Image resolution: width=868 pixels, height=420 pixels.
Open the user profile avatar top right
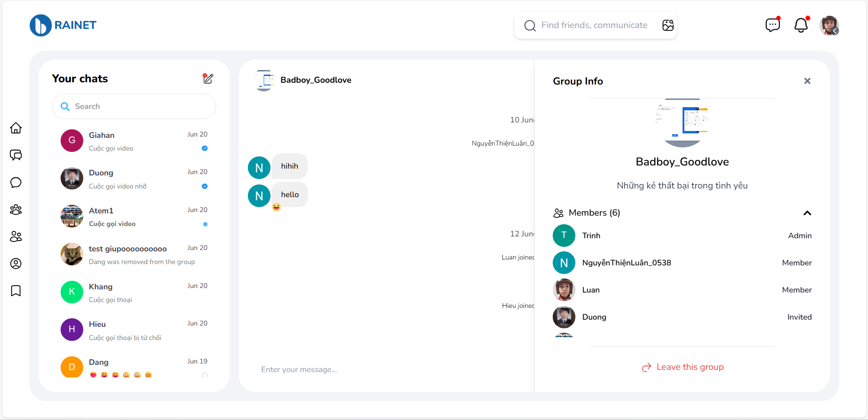829,25
